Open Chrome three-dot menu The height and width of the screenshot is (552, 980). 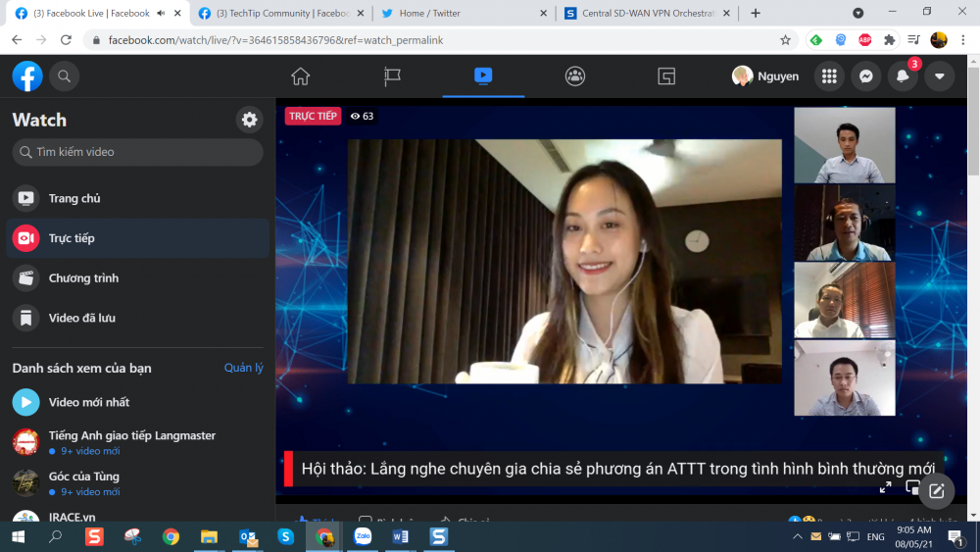pos(963,40)
